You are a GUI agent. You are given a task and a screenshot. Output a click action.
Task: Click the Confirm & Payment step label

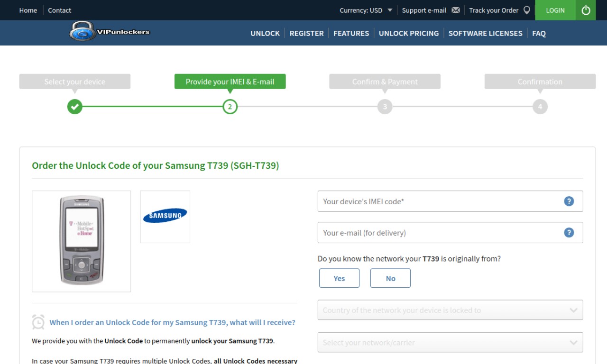385,82
